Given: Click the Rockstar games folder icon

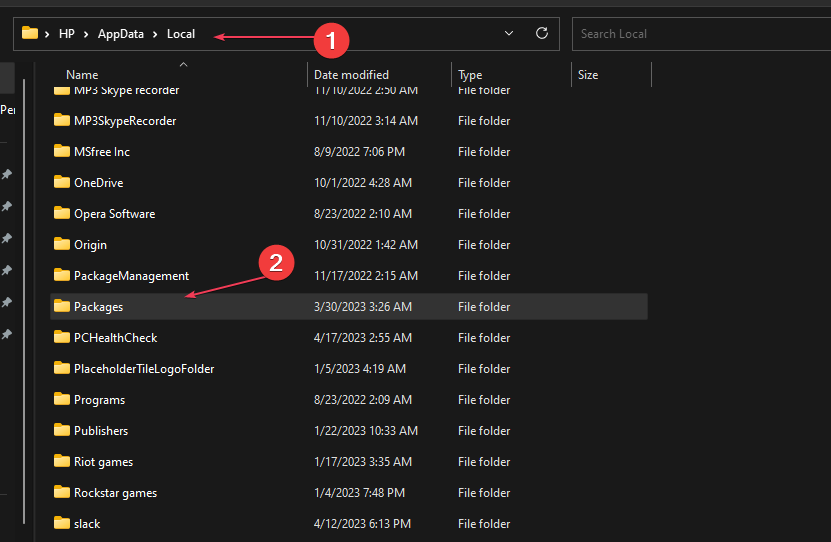Looking at the screenshot, I should (62, 492).
